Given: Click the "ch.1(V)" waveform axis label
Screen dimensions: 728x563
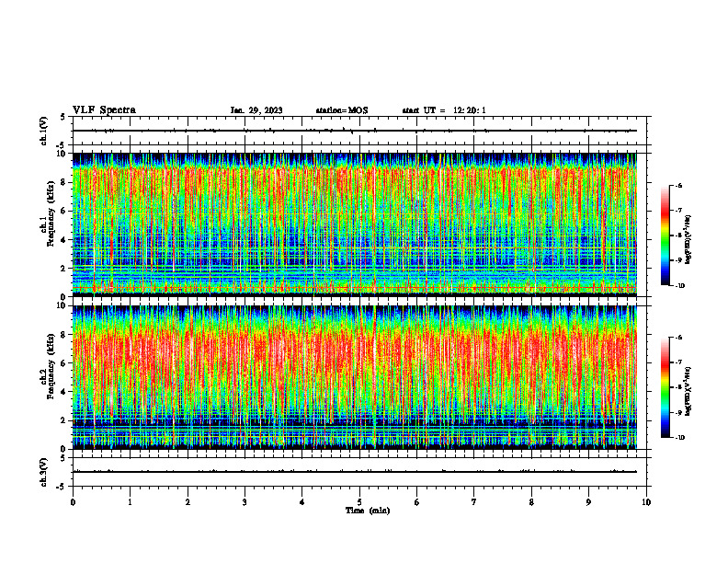Looking at the screenshot, I should (x=43, y=131).
